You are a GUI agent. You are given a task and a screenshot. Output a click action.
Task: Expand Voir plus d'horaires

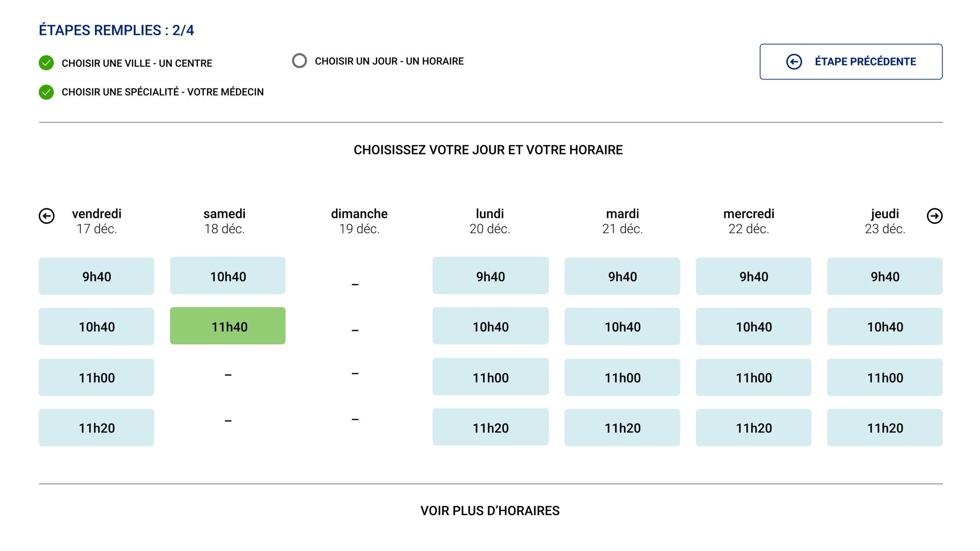click(490, 511)
